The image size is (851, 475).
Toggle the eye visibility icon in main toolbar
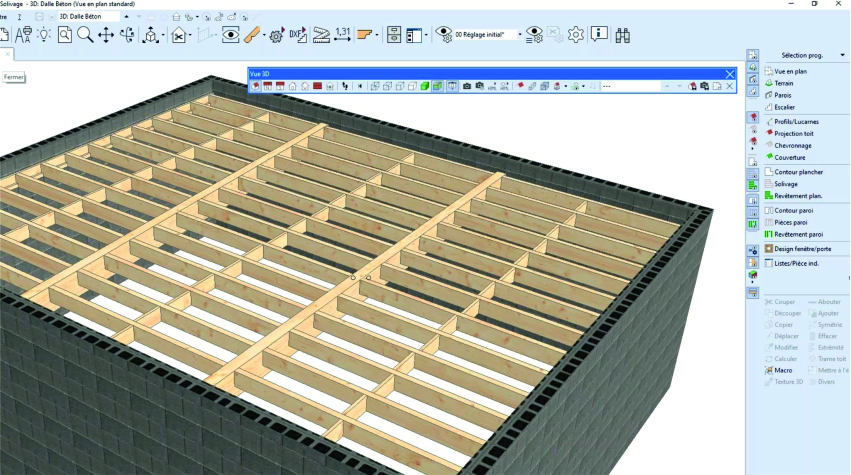click(231, 35)
